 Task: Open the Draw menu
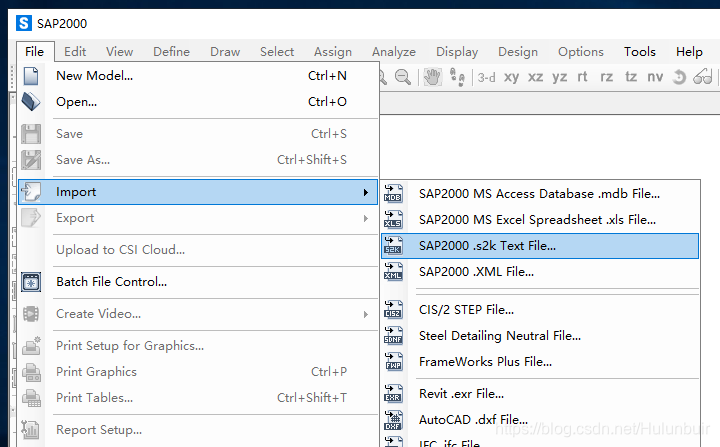225,51
